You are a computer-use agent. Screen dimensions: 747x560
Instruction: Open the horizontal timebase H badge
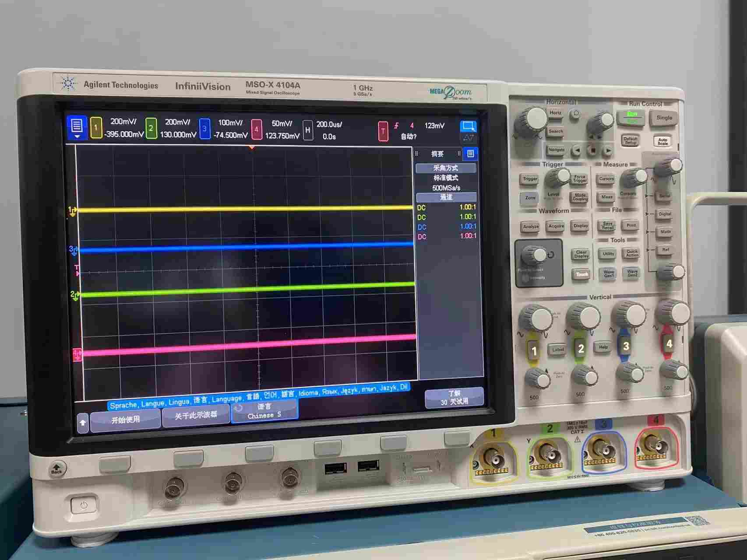click(308, 130)
